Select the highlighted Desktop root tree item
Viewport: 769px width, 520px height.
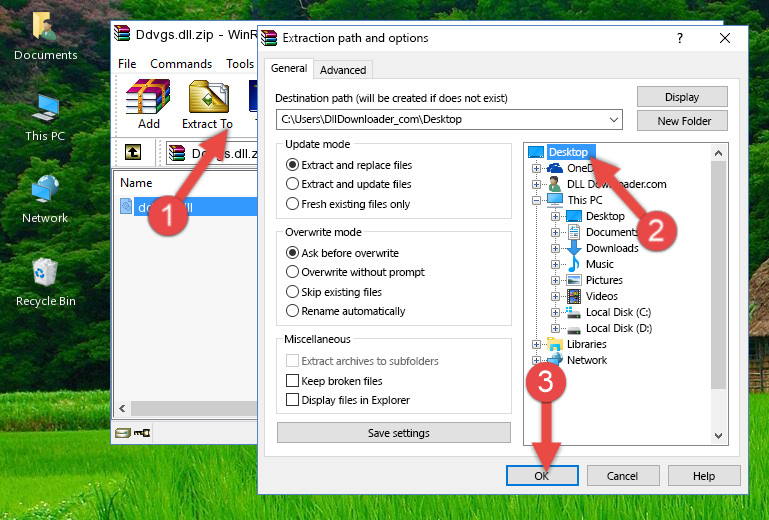click(568, 152)
